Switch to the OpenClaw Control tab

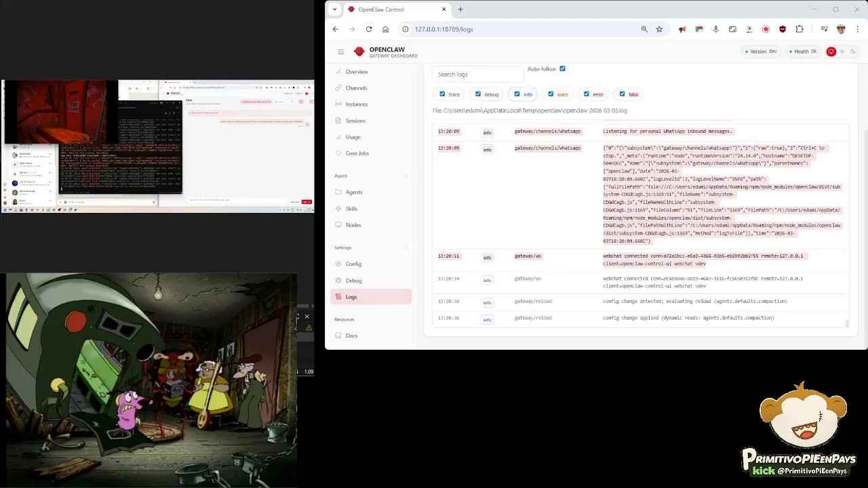[398, 9]
